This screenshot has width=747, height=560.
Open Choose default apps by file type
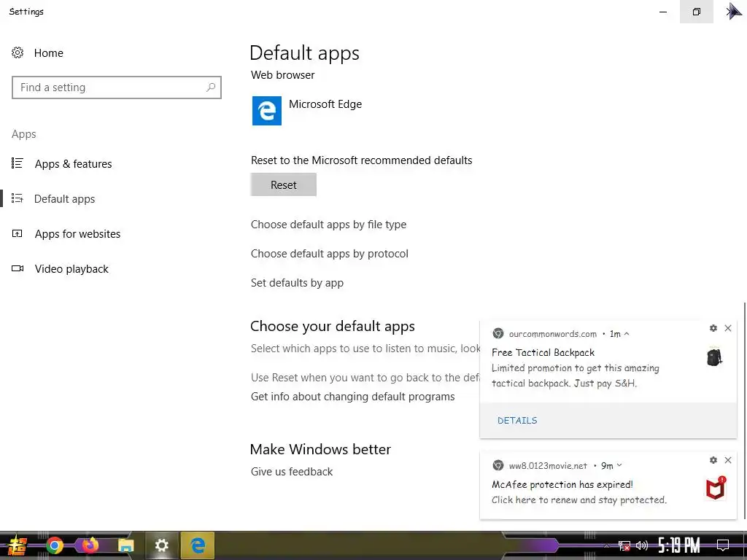click(x=329, y=225)
